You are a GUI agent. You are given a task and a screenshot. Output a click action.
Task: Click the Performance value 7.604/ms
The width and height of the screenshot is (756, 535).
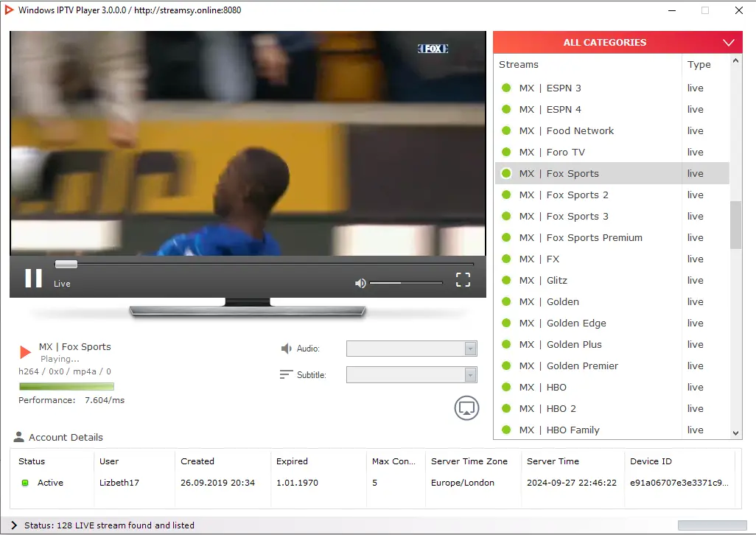coord(105,400)
